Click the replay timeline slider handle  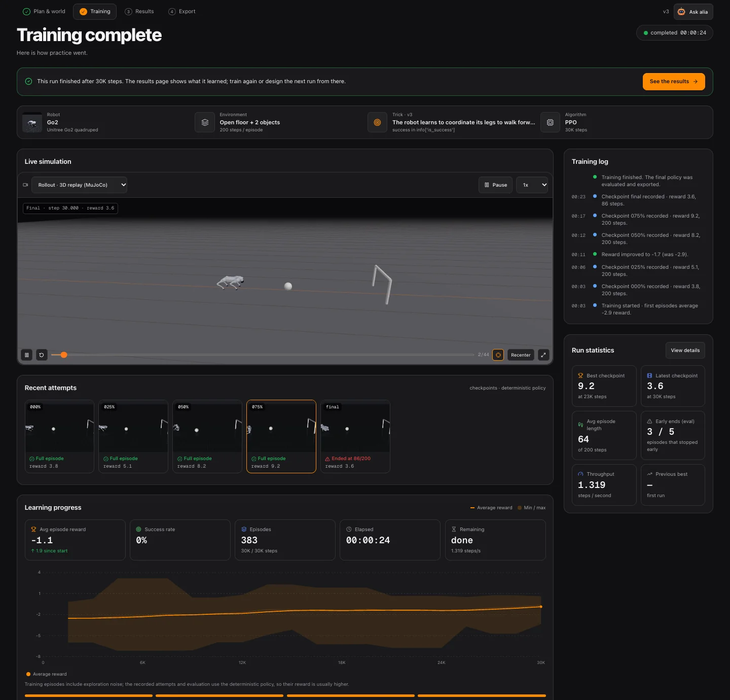64,355
